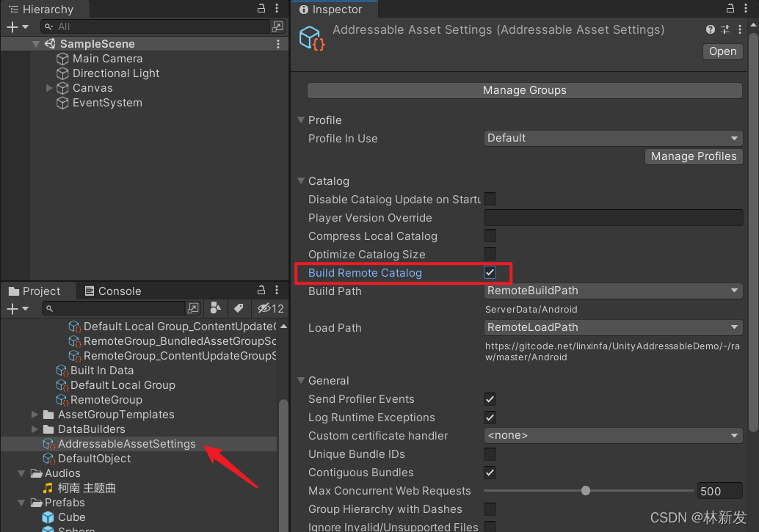Toggle the Contiguous Bundles checkbox
Viewport: 759px width, 532px height.
(x=490, y=473)
